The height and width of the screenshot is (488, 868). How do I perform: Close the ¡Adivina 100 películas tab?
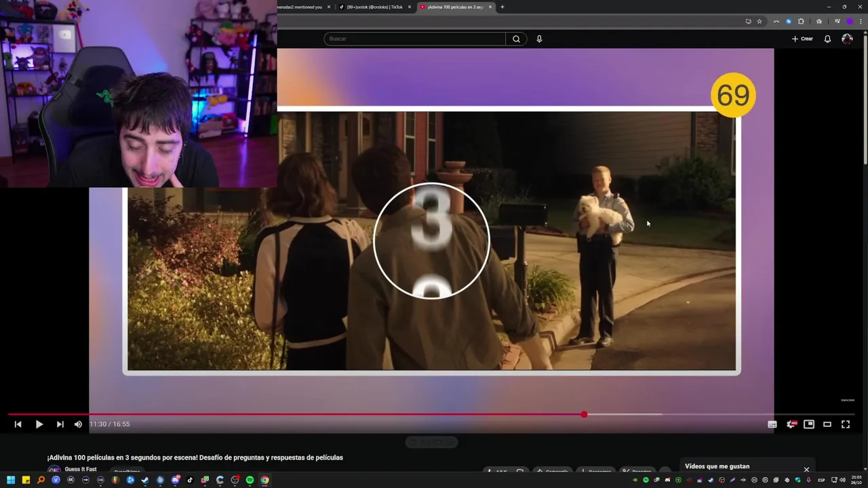pyautogui.click(x=490, y=7)
